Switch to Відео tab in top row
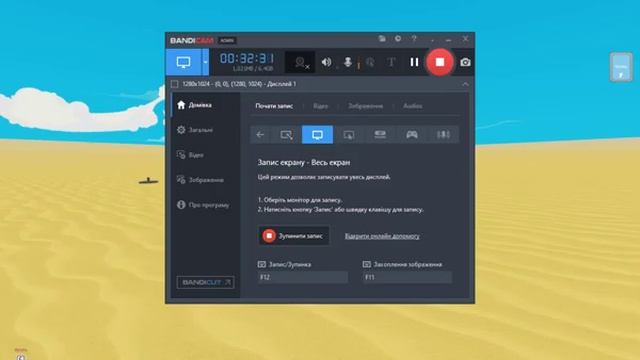 320,106
